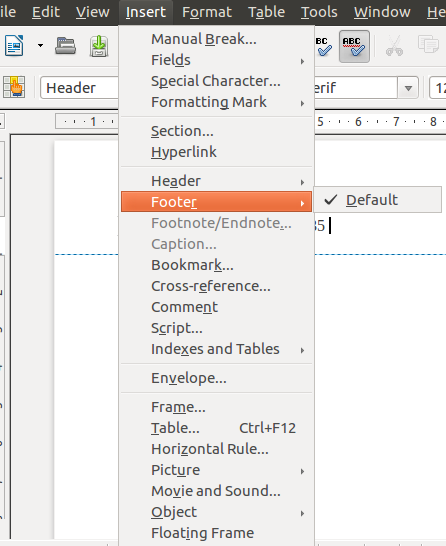The width and height of the screenshot is (446, 546).
Task: Open the Edit menu
Action: (46, 13)
